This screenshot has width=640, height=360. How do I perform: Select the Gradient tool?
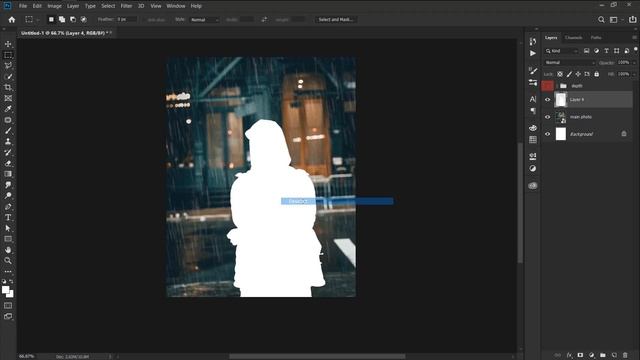(x=8, y=174)
